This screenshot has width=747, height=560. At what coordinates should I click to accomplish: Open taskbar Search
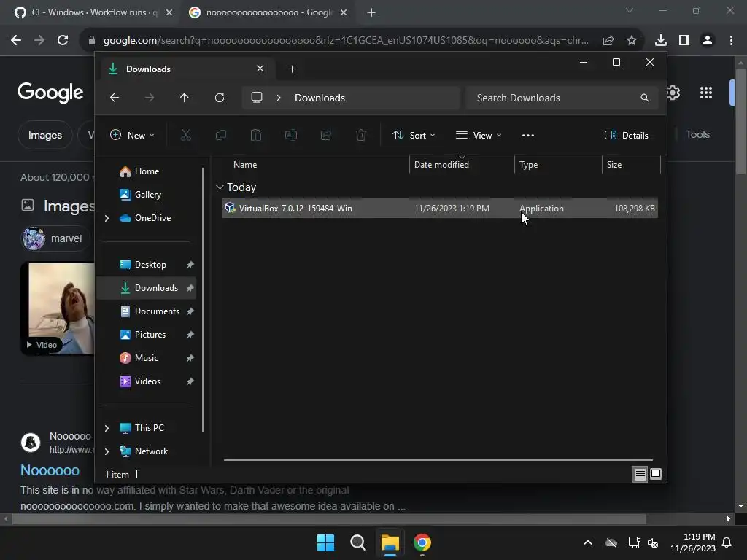tap(357, 542)
